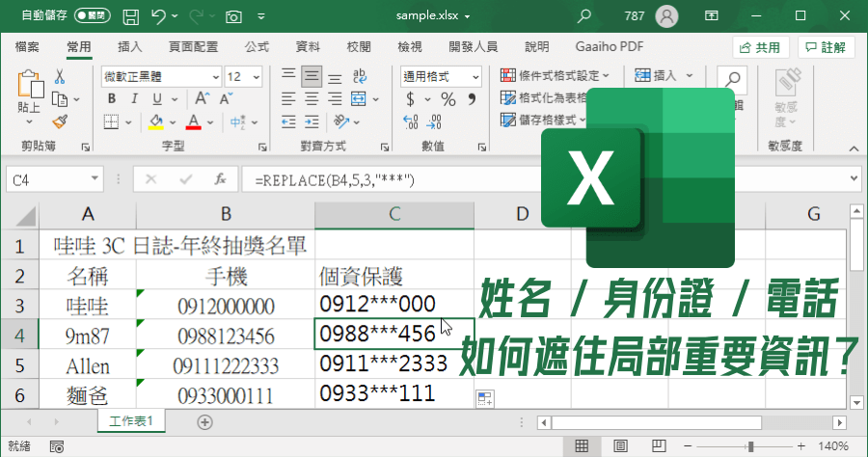Viewport: 868px width, 457px height.
Task: Apply the yellow fill color
Action: click(x=156, y=121)
